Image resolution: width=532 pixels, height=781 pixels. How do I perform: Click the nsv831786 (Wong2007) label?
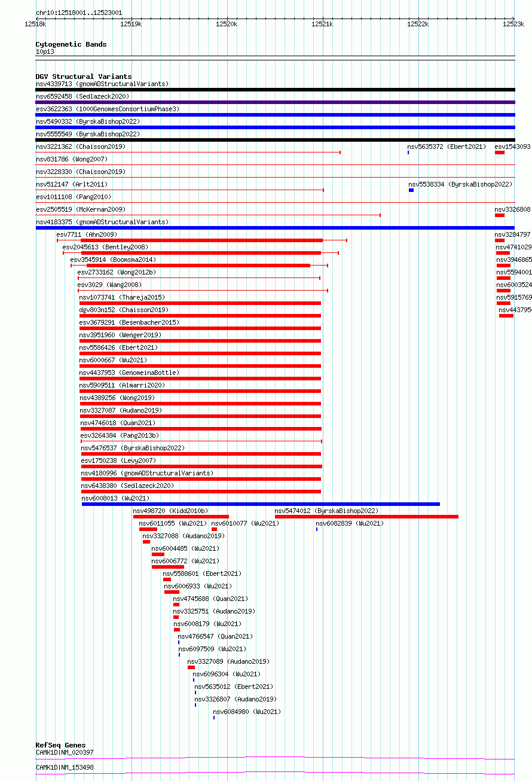tap(72, 159)
